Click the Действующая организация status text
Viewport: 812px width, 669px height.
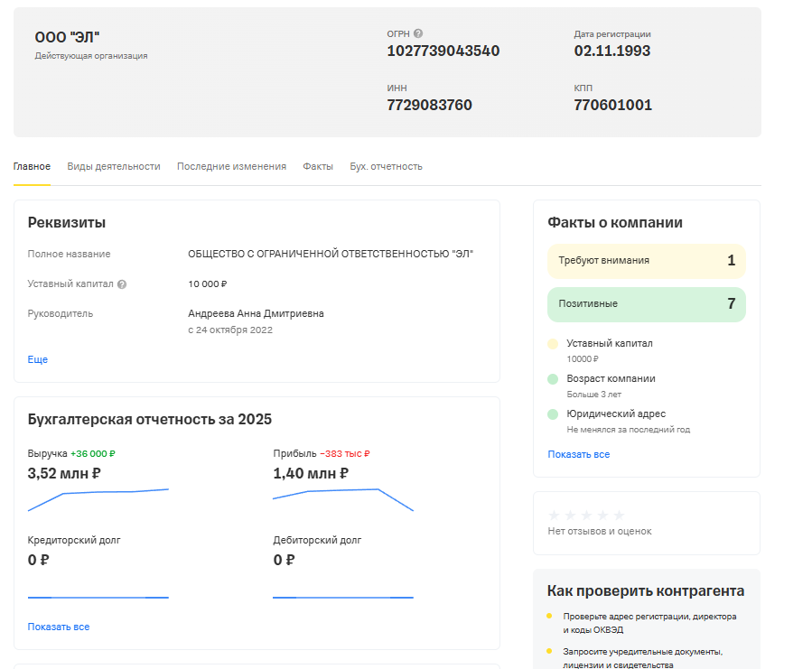point(91,56)
